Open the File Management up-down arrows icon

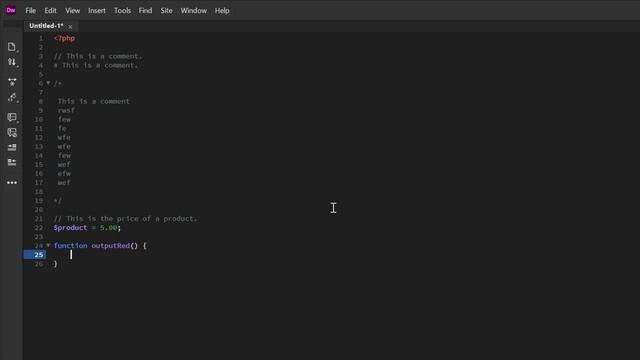coord(12,62)
